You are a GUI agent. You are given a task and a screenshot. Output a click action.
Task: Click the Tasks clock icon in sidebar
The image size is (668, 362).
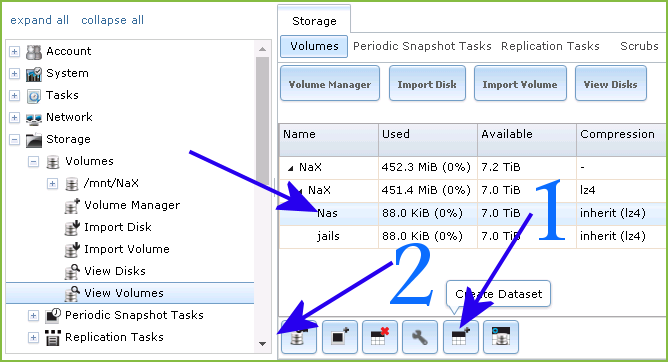pos(34,96)
